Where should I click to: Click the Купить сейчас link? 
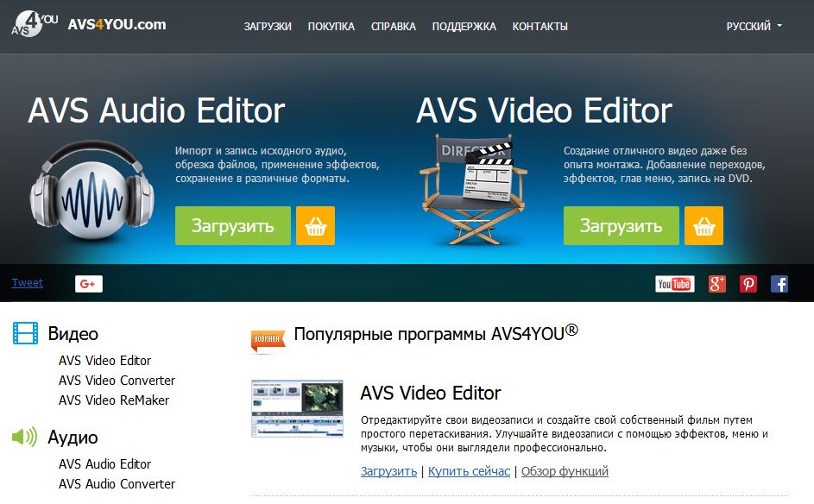point(470,471)
